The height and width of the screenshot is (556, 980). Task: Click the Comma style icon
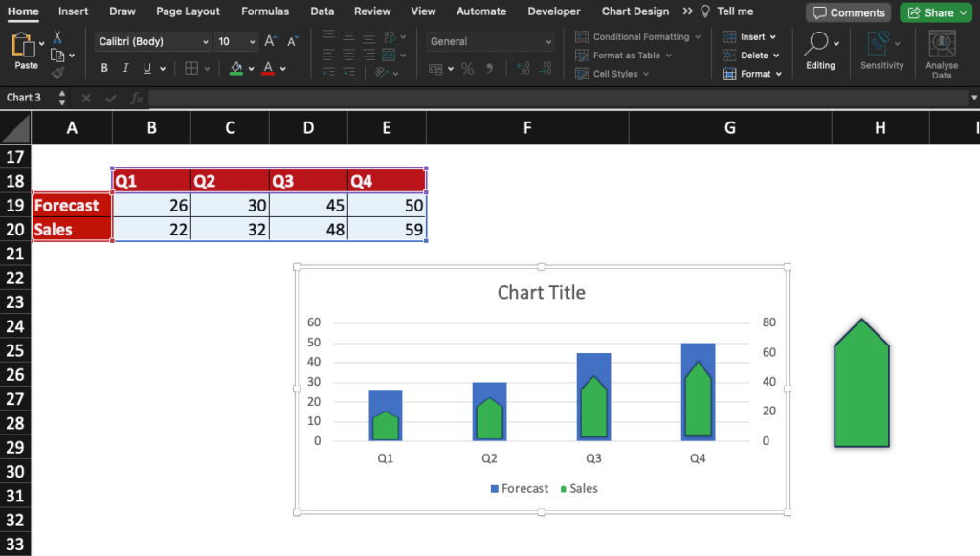coord(488,69)
